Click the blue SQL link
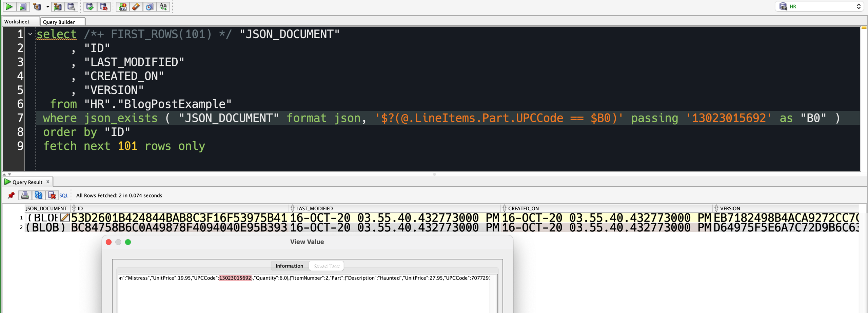Viewport: 868px width, 313px height. click(64, 195)
